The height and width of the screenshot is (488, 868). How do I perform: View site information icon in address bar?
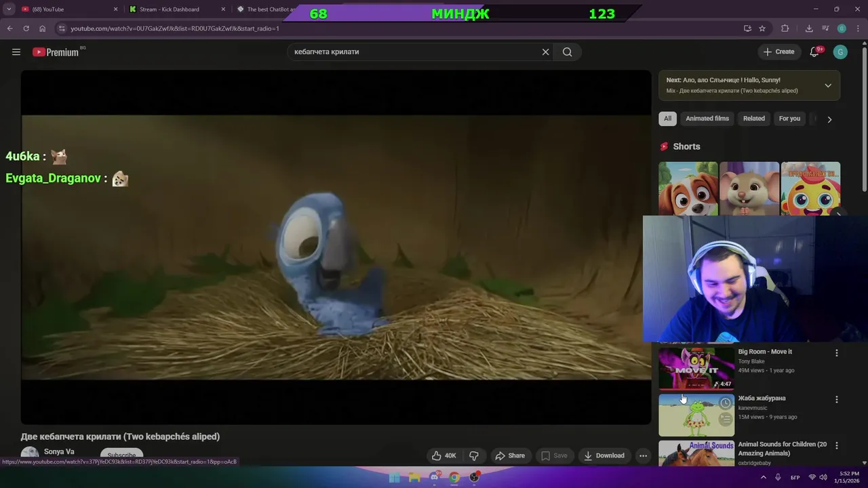[x=62, y=28]
